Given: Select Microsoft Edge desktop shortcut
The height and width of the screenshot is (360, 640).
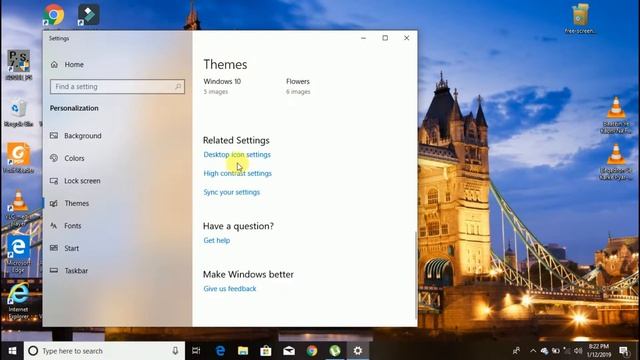Looking at the screenshot, I should 18,253.
